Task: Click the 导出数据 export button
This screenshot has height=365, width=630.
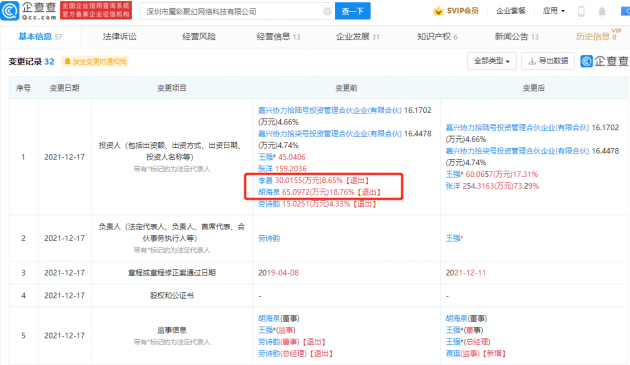Action: pos(548,61)
